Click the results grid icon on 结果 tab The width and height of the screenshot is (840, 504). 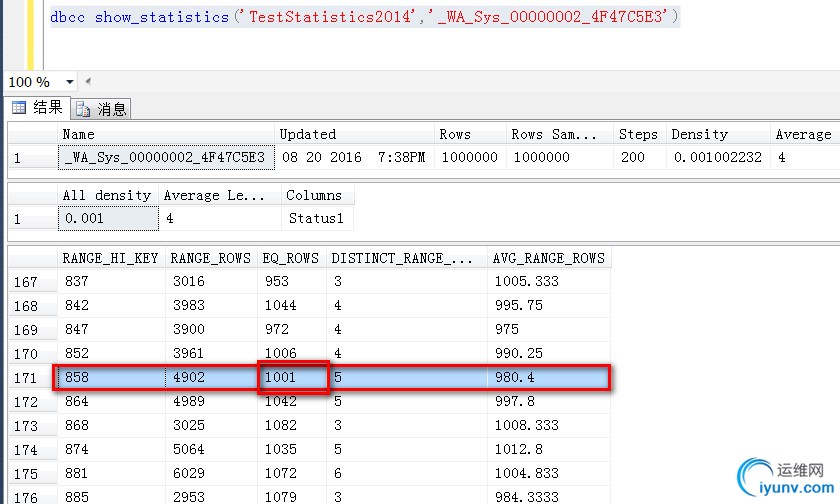19,108
